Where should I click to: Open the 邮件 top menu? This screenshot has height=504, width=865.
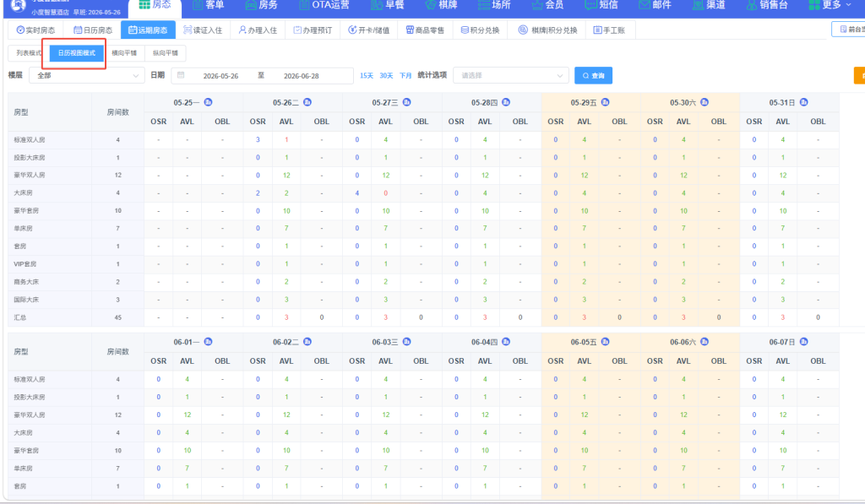(655, 5)
